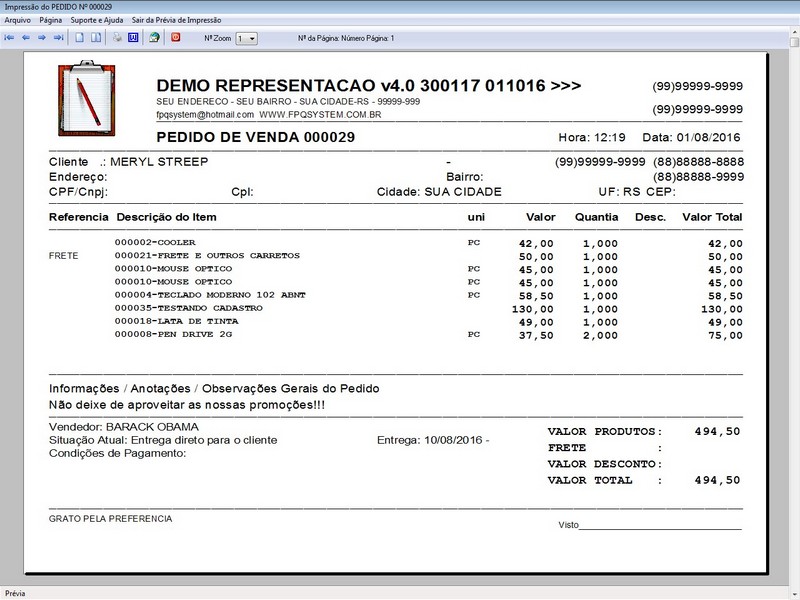Click the globe email/web icon
Screen dimensions: 800x600
155,38
